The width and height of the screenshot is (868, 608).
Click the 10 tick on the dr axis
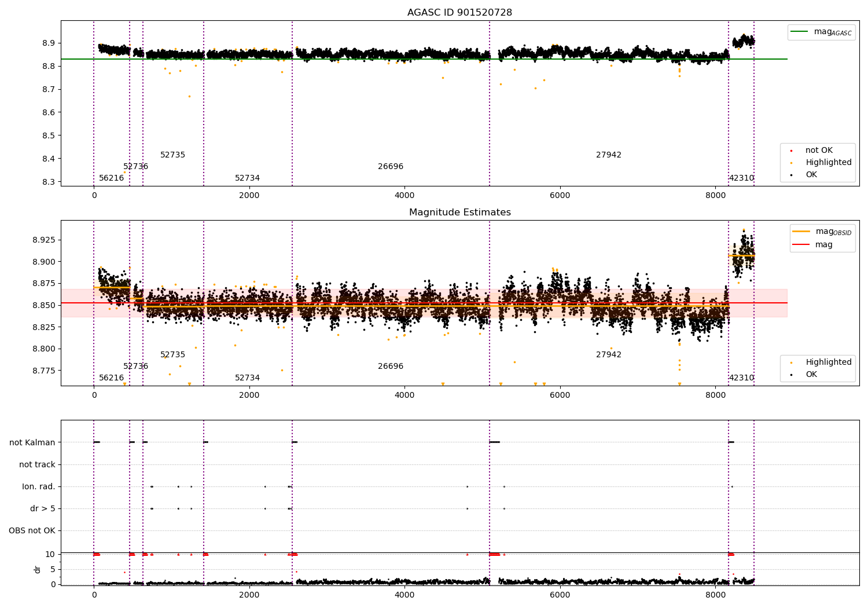(x=50, y=554)
